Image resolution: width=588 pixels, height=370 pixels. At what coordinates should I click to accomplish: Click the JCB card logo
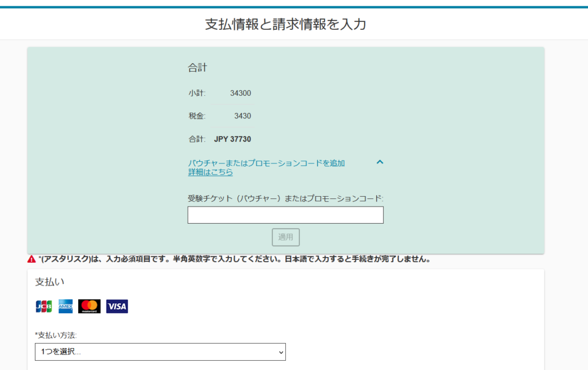click(x=44, y=306)
